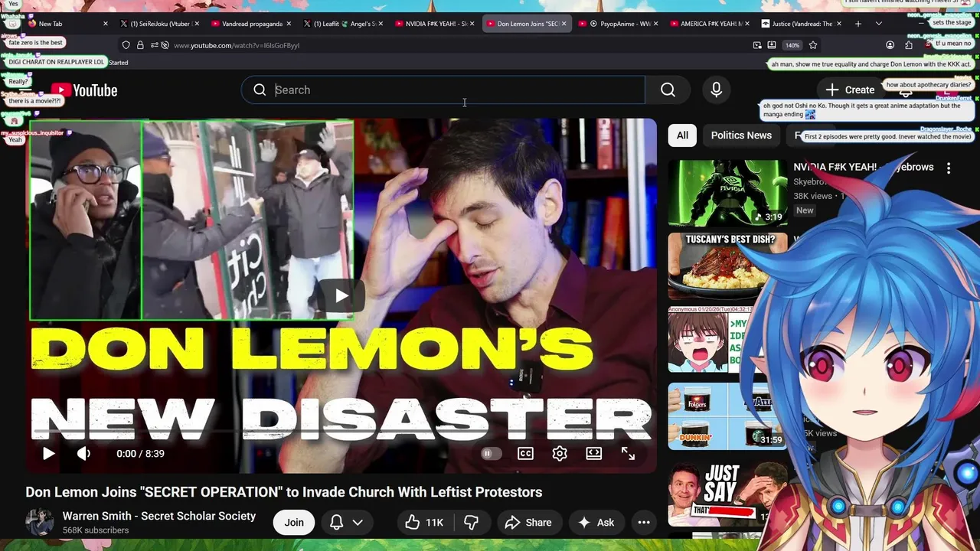Click the NVIDIA F#K YEAH video title in sidebar
The height and width of the screenshot is (551, 980).
tap(864, 167)
